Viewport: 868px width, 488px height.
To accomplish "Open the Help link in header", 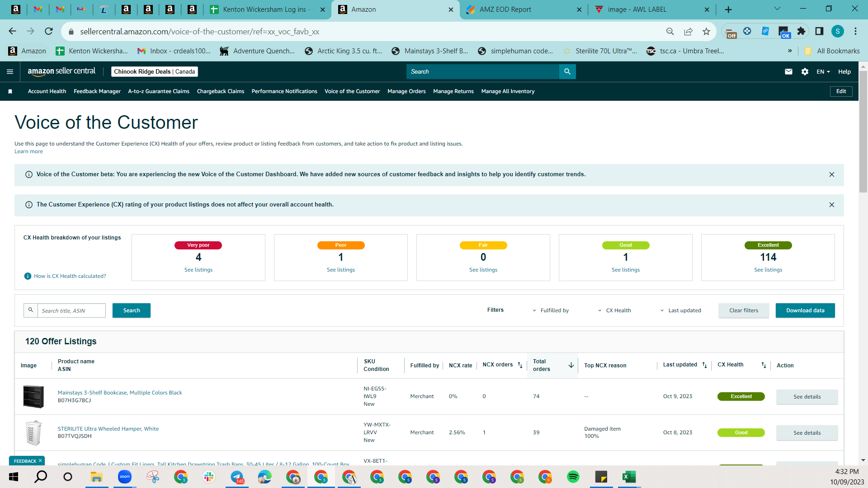I will coord(844,71).
